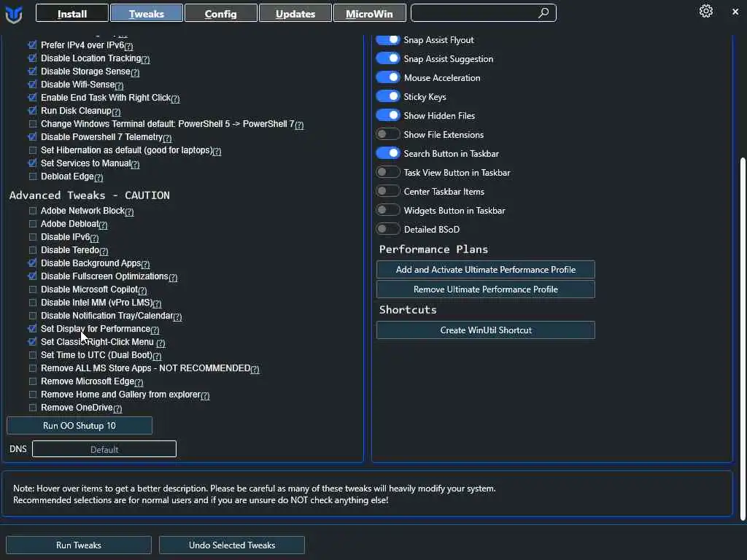Enable Widgets Button in Taskbar toggle

point(388,210)
